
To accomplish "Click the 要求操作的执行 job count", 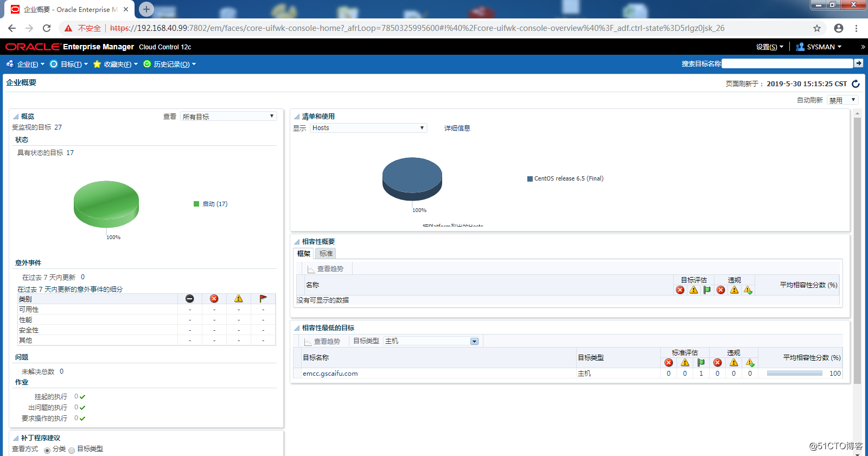I will (76, 419).
